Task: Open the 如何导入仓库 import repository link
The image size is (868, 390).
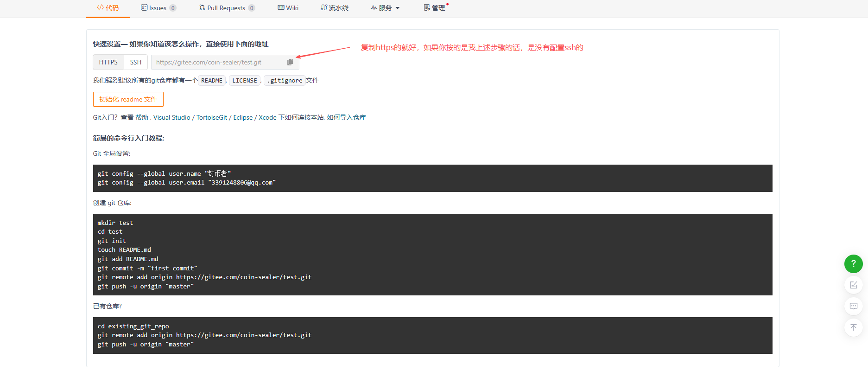Action: click(x=346, y=117)
